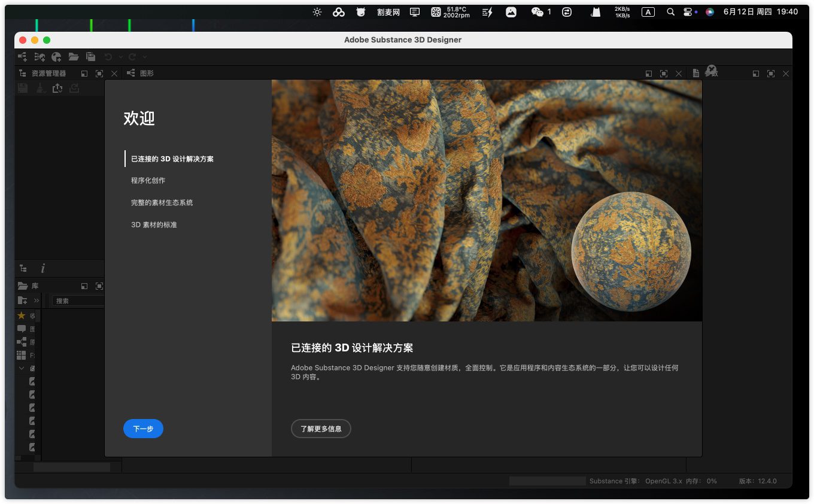
Task: Open Control Center in the menu bar
Action: [687, 11]
